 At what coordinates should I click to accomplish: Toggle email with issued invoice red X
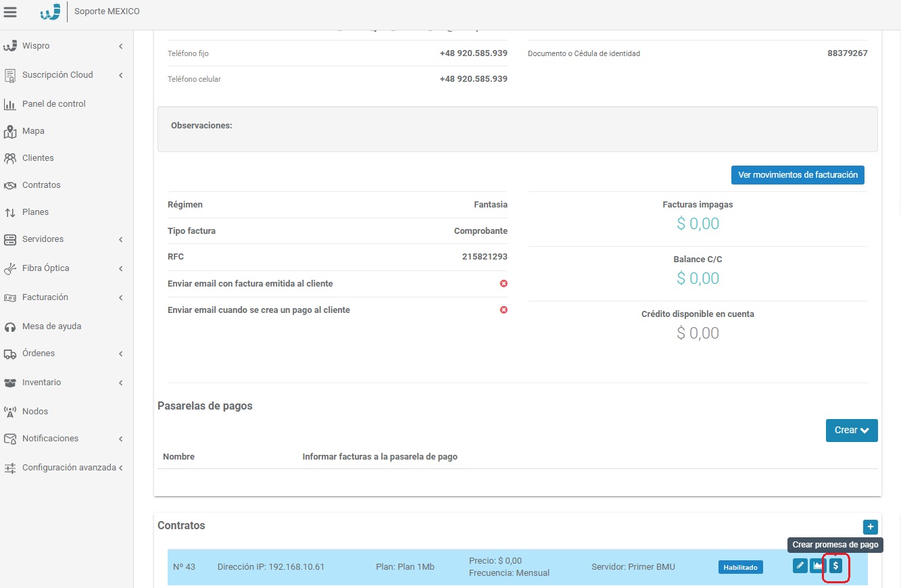pos(504,284)
